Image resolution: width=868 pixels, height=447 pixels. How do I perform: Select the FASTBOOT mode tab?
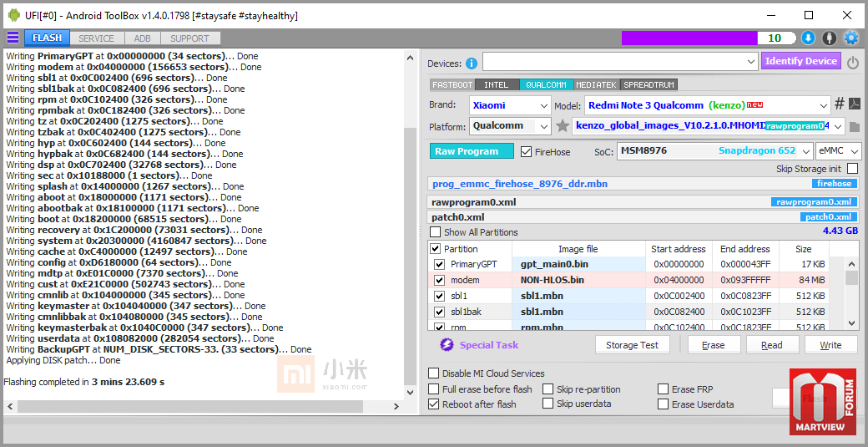pyautogui.click(x=452, y=84)
